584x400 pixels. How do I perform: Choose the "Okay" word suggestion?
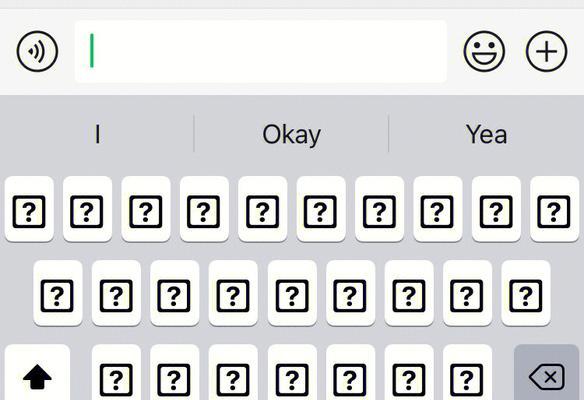291,134
